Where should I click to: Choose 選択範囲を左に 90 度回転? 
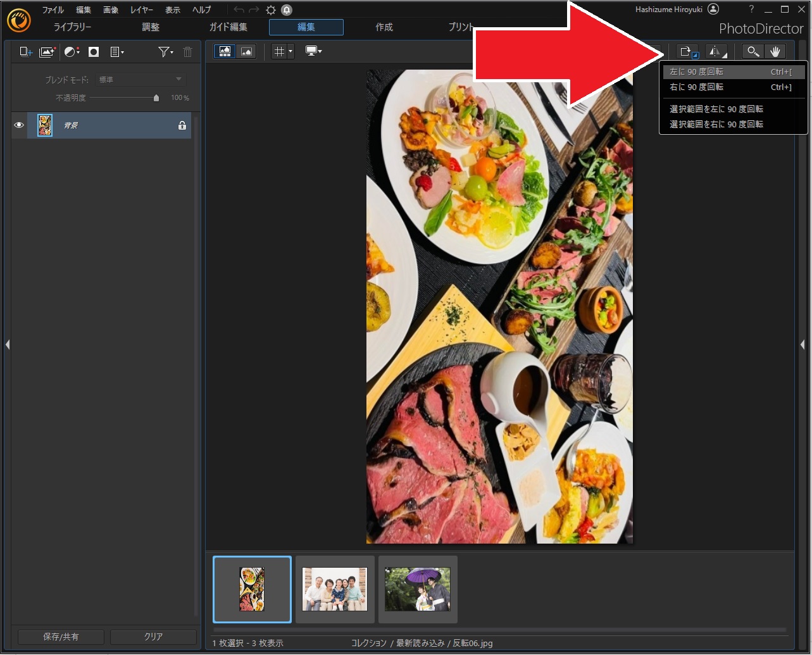pyautogui.click(x=734, y=109)
